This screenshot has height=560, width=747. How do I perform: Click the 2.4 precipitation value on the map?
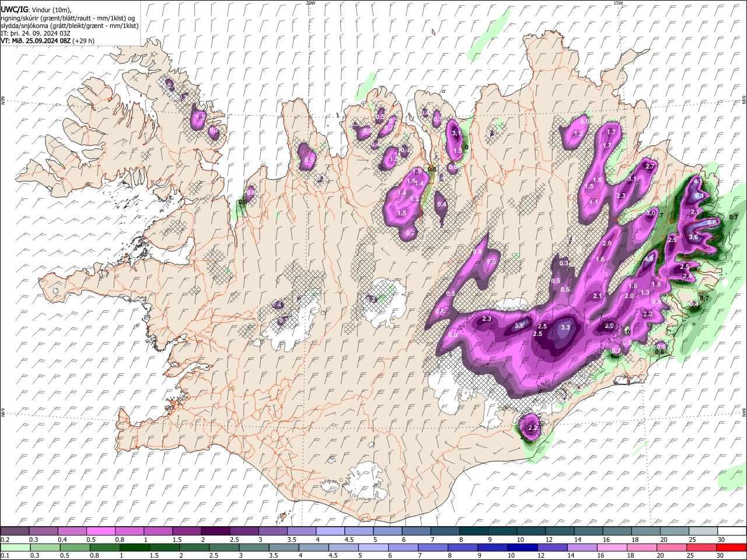click(687, 276)
